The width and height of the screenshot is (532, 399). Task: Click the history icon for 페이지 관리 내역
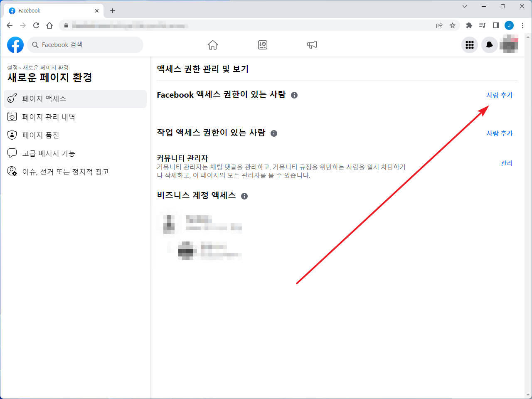coord(12,117)
